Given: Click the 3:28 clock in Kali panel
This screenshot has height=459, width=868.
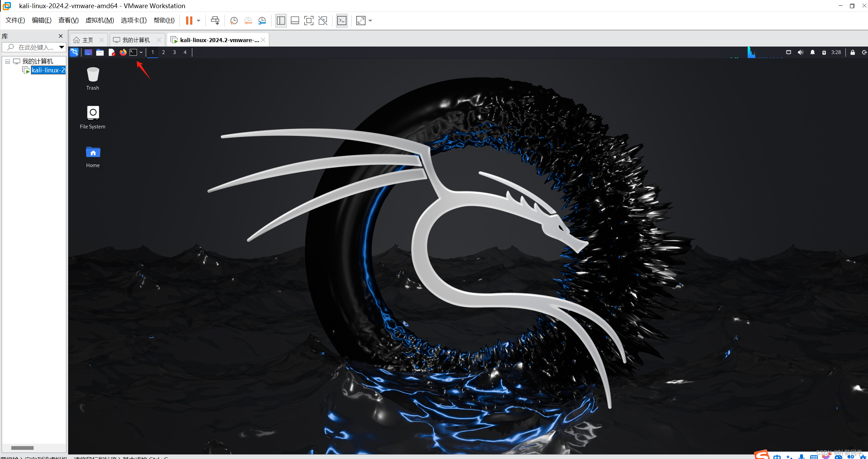Looking at the screenshot, I should 836,52.
